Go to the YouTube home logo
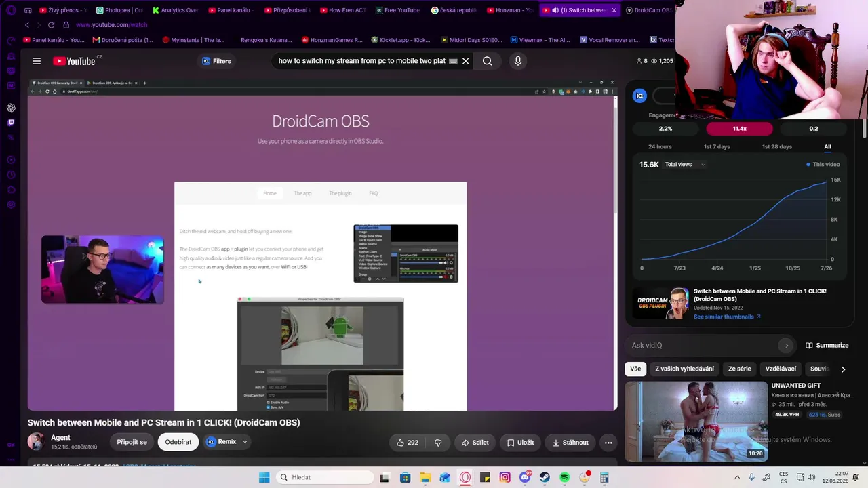The width and height of the screenshot is (868, 488). point(75,61)
